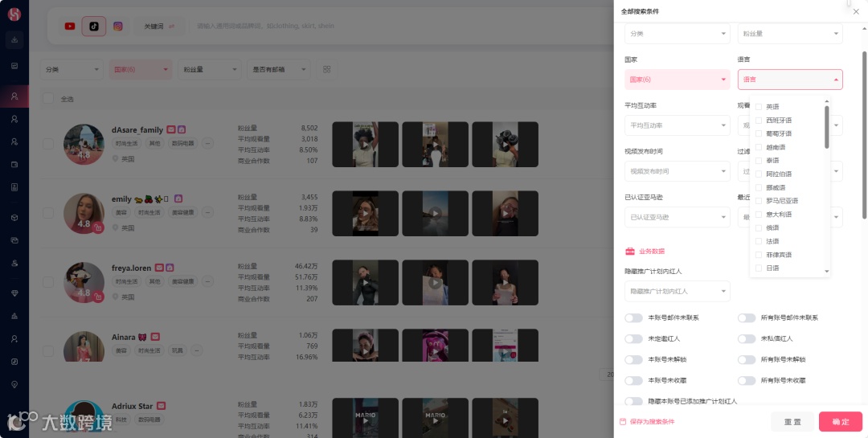Viewport: 868px width, 438px height.
Task: Toggle 本账号邮件未联系 switch
Action: click(633, 317)
